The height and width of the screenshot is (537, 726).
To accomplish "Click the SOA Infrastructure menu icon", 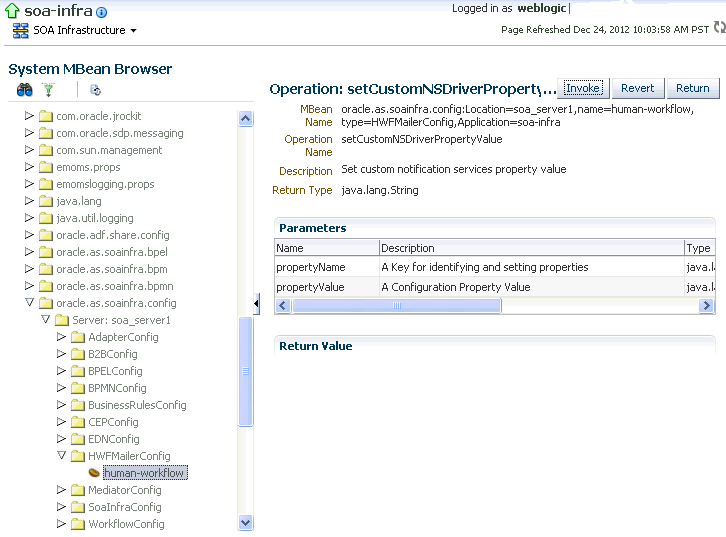I will pyautogui.click(x=20, y=31).
